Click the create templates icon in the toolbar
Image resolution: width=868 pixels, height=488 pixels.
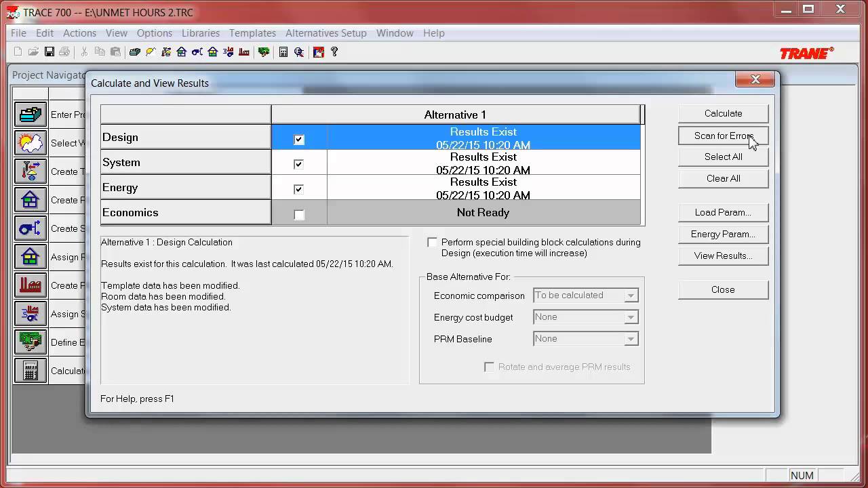click(166, 52)
